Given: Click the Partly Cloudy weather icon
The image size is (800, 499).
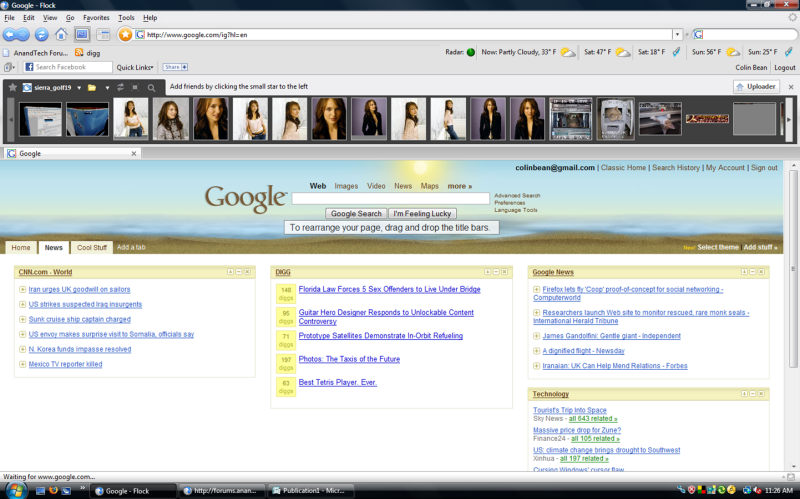Looking at the screenshot, I should pyautogui.click(x=567, y=52).
